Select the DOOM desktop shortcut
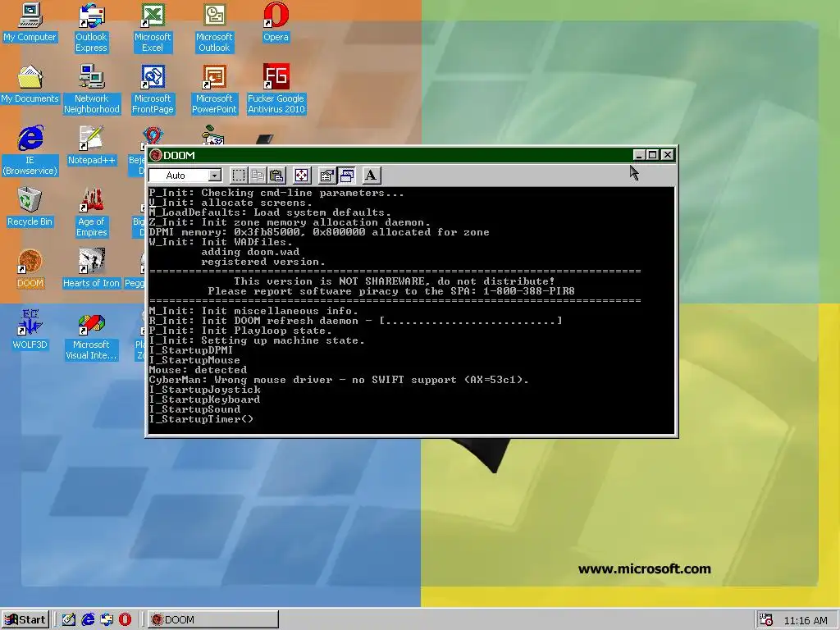This screenshot has width=840, height=630. (30, 269)
